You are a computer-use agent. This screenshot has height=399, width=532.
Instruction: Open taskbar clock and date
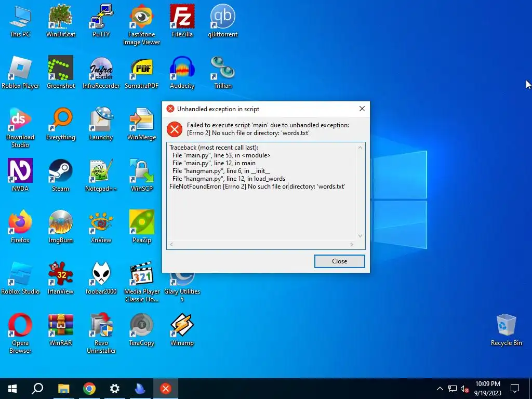point(487,389)
